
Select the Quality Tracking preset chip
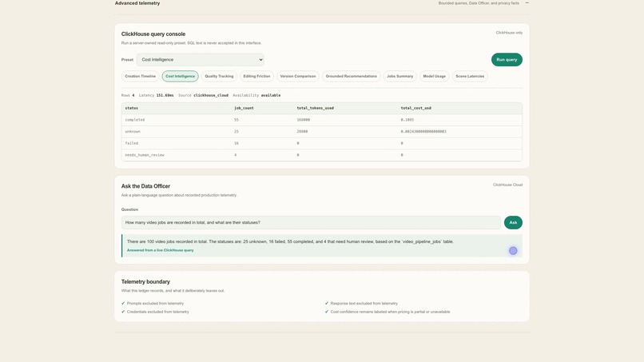point(219,76)
